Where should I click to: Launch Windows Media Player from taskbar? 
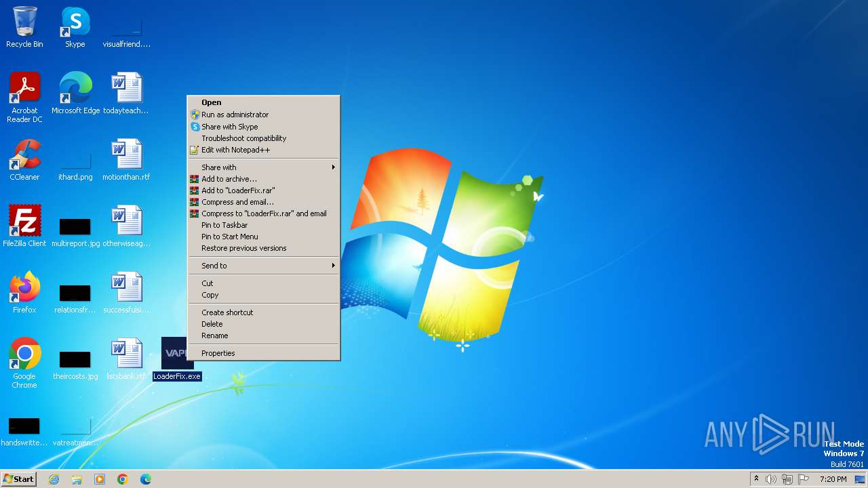pyautogui.click(x=100, y=479)
